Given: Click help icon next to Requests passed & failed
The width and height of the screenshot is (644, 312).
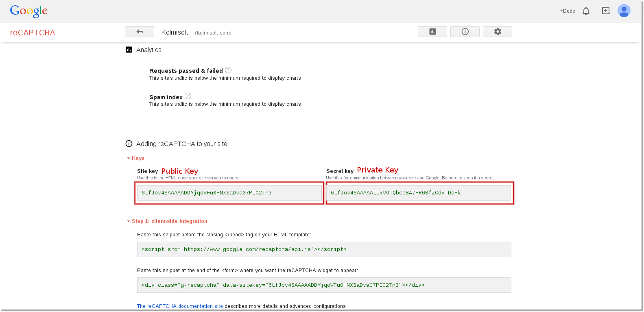Looking at the screenshot, I should tap(228, 70).
